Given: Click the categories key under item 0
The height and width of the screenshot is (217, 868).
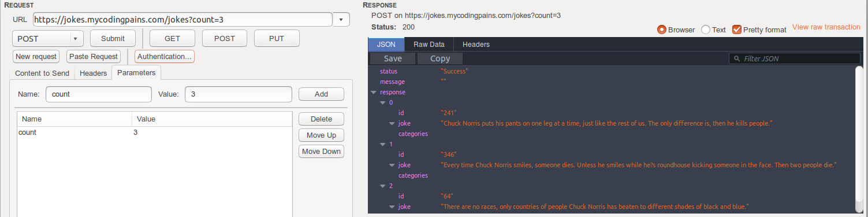Looking at the screenshot, I should tap(413, 134).
